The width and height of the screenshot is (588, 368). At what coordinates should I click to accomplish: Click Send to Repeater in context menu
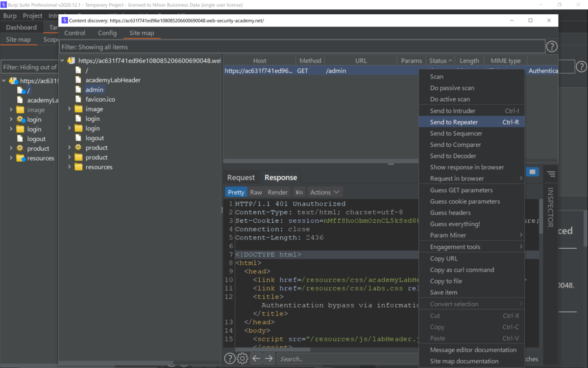click(471, 122)
